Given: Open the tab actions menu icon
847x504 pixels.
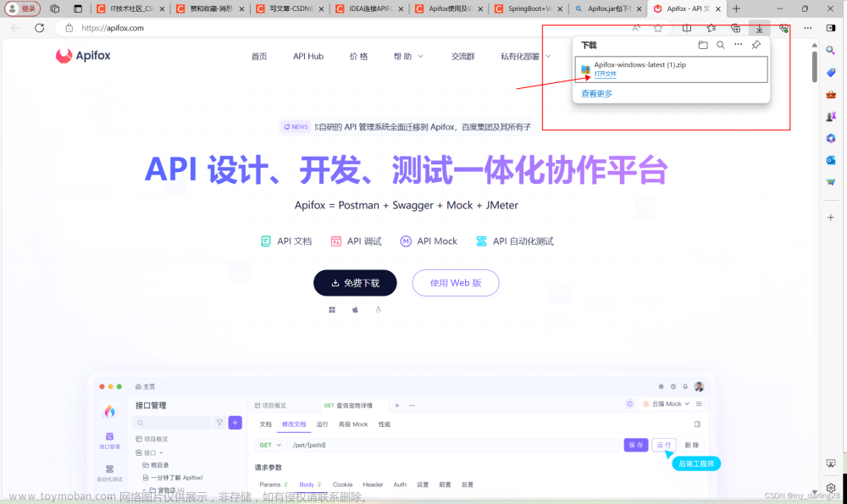Looking at the screenshot, I should tap(78, 8).
